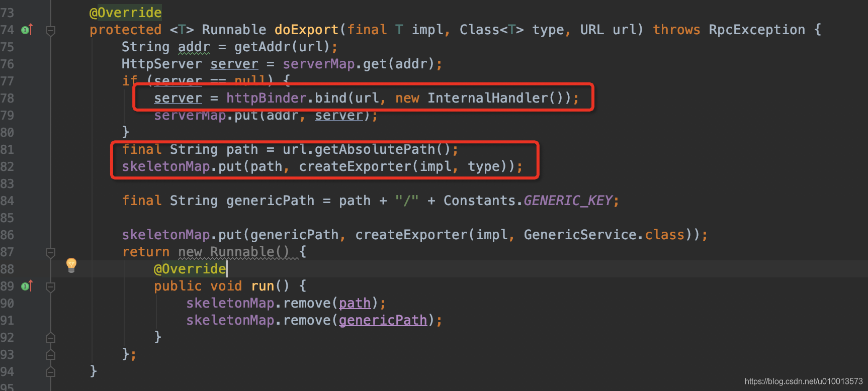Image resolution: width=868 pixels, height=391 pixels.
Task: Click line number 84 in the gutter
Action: (x=8, y=201)
